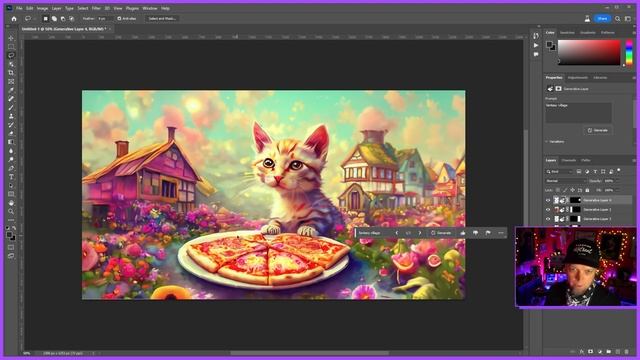
Task: Open the layer blend mode dropdown
Action: tap(566, 181)
